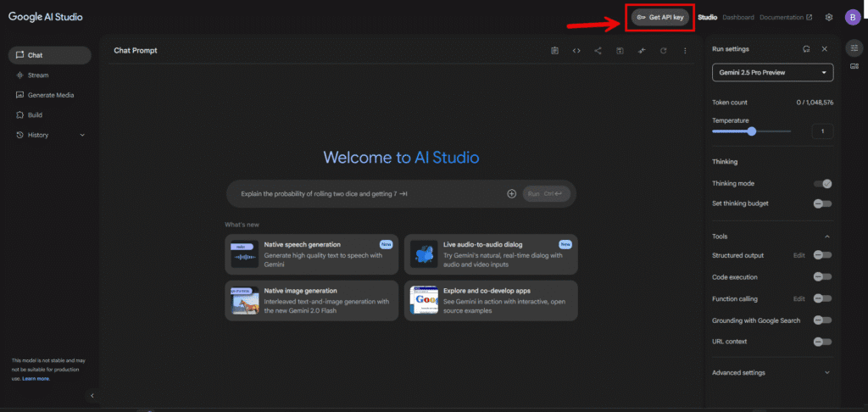
Task: Click the compare mode arrows icon
Action: coord(642,51)
